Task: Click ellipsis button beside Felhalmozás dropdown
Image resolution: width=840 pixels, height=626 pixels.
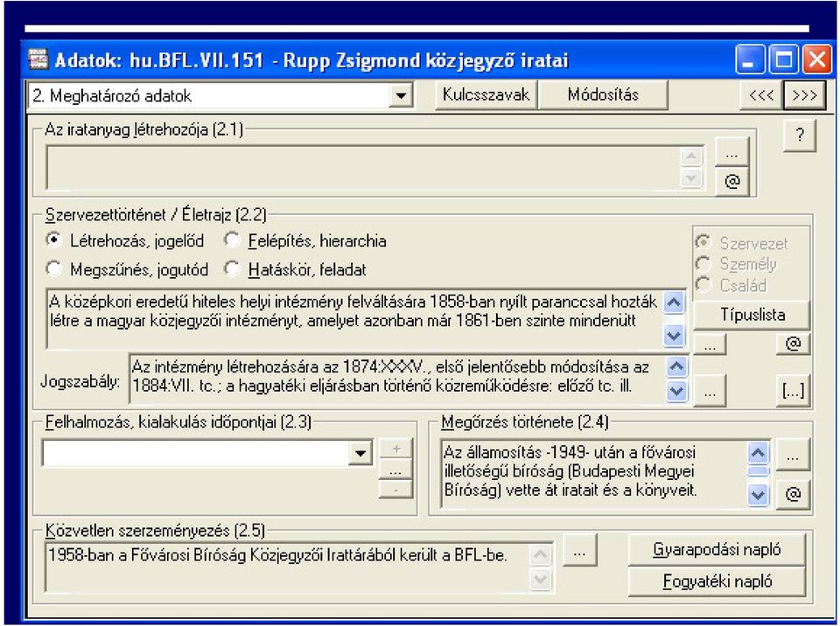Action: pos(395,469)
